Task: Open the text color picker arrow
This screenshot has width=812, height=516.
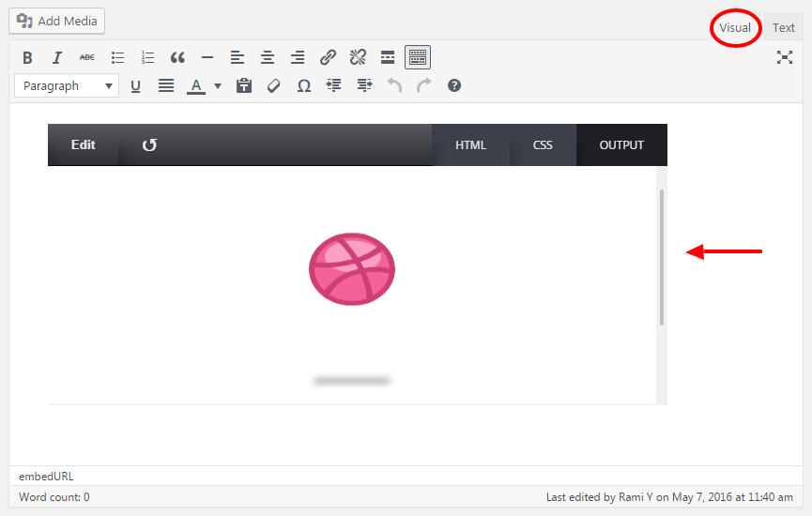Action: pyautogui.click(x=218, y=86)
